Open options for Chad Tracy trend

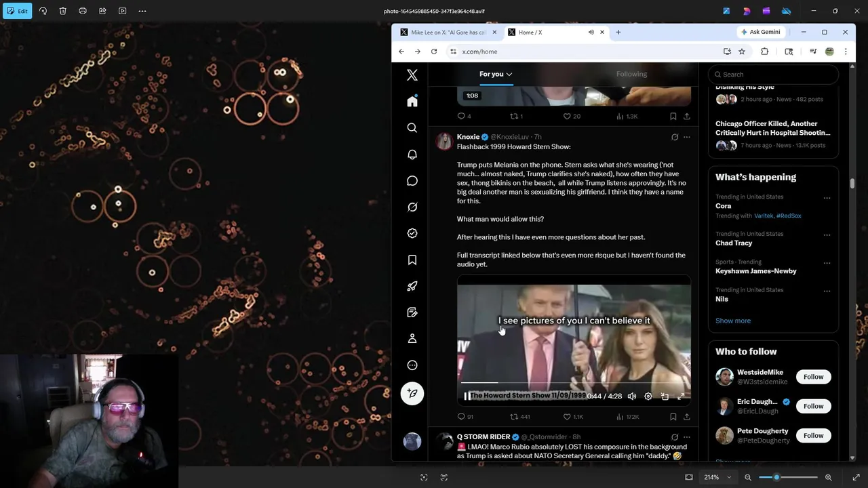[x=827, y=235]
